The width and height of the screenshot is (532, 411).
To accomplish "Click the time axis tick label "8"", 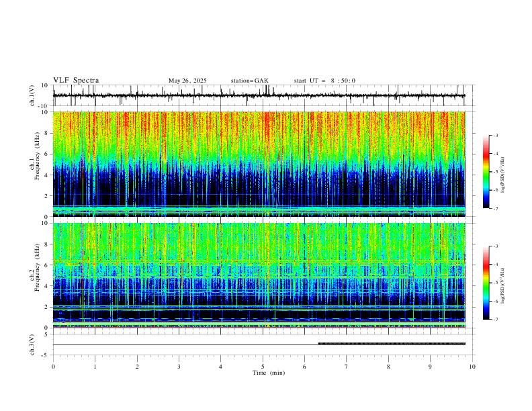I will pyautogui.click(x=388, y=367).
